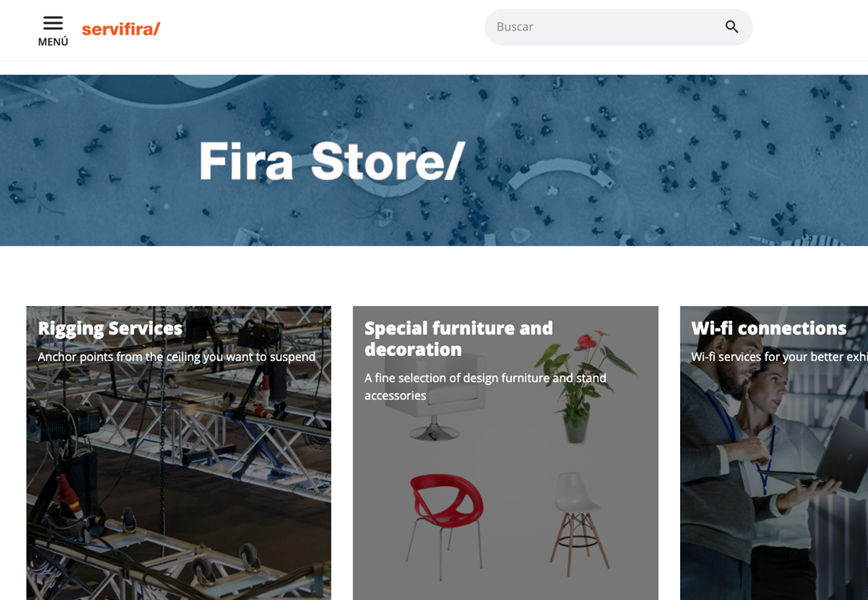Viewport: 868px width, 600px height.
Task: Click the Fira Store/ banner title
Action: 332,161
